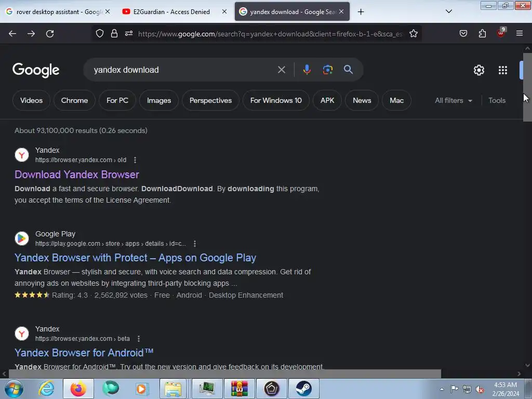This screenshot has height=399, width=532.
Task: Open Action Center flag in system tray
Action: (454, 389)
